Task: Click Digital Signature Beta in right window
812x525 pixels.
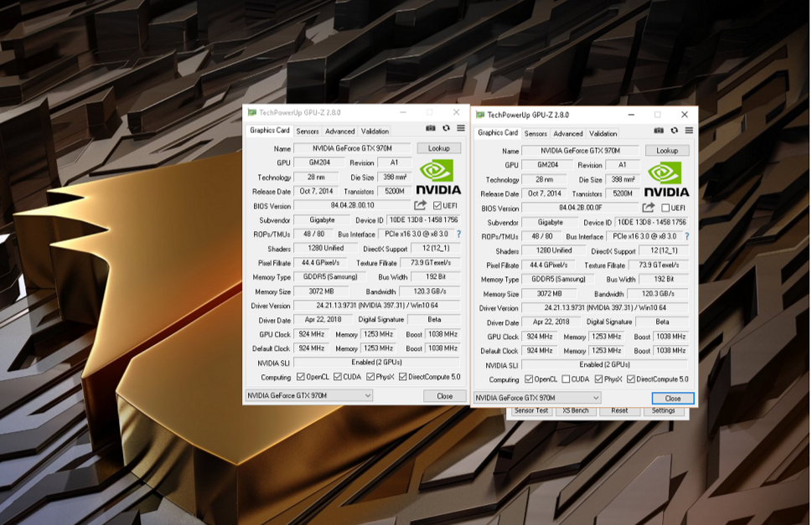Action: [662, 322]
